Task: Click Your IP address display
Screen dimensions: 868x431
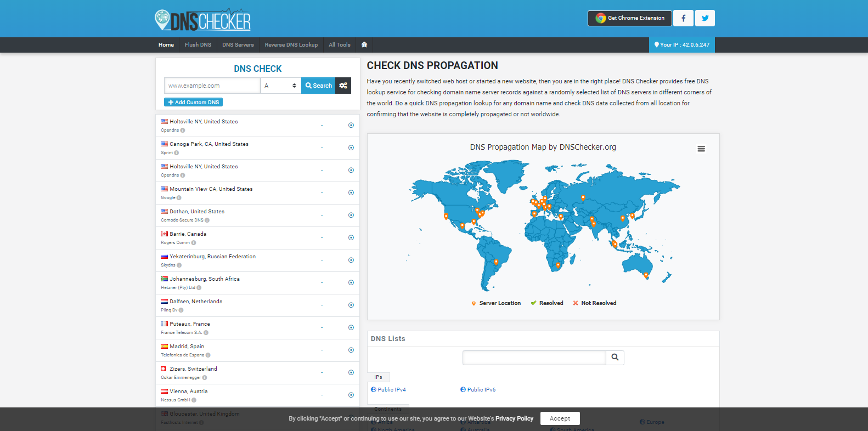Action: [x=682, y=45]
